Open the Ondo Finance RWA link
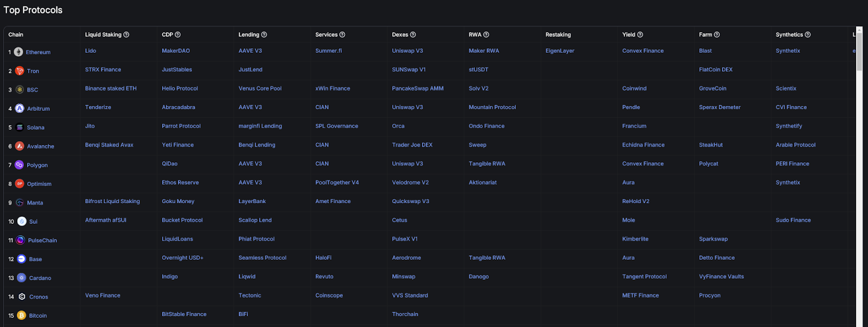This screenshot has height=327, width=868. (487, 126)
